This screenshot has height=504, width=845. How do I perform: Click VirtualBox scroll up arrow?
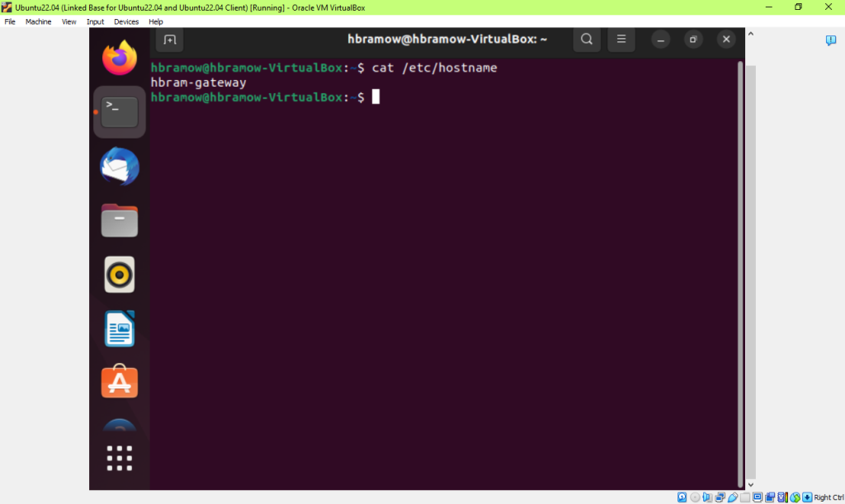point(751,33)
